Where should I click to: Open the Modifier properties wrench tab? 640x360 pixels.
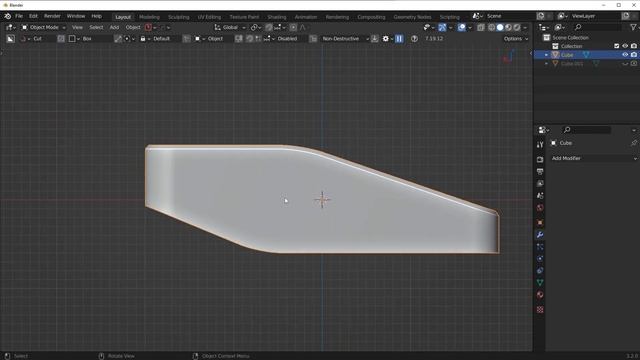(x=540, y=235)
